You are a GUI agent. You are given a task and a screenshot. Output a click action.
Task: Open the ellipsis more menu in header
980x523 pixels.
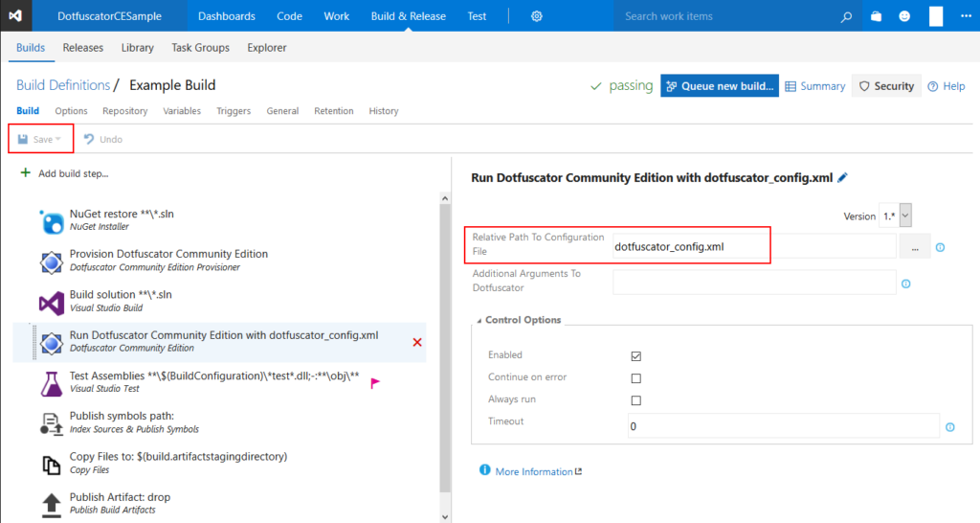966,16
